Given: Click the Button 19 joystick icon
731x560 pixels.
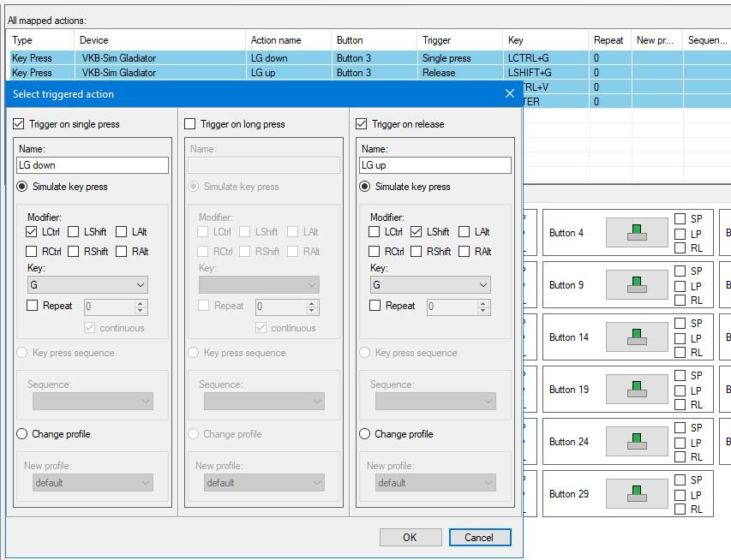Looking at the screenshot, I should point(636,389).
